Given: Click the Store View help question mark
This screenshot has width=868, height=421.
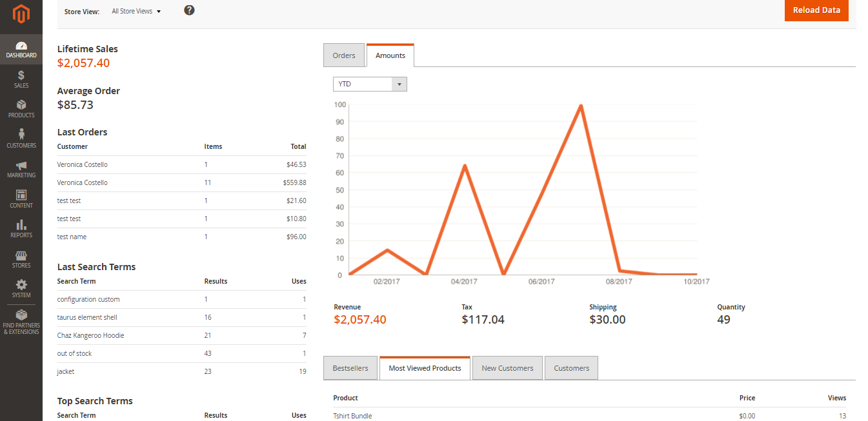Looking at the screenshot, I should pos(189,10).
